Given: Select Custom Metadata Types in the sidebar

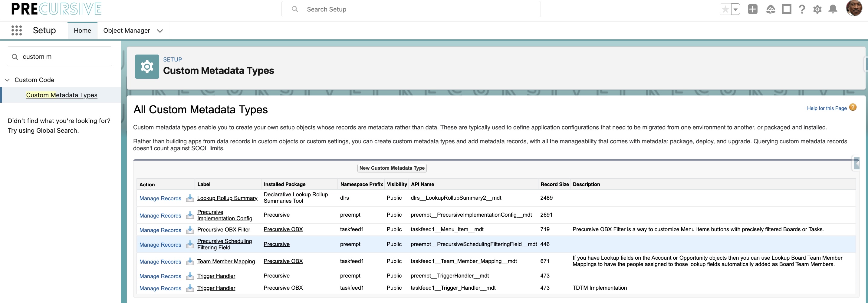Looking at the screenshot, I should (62, 95).
